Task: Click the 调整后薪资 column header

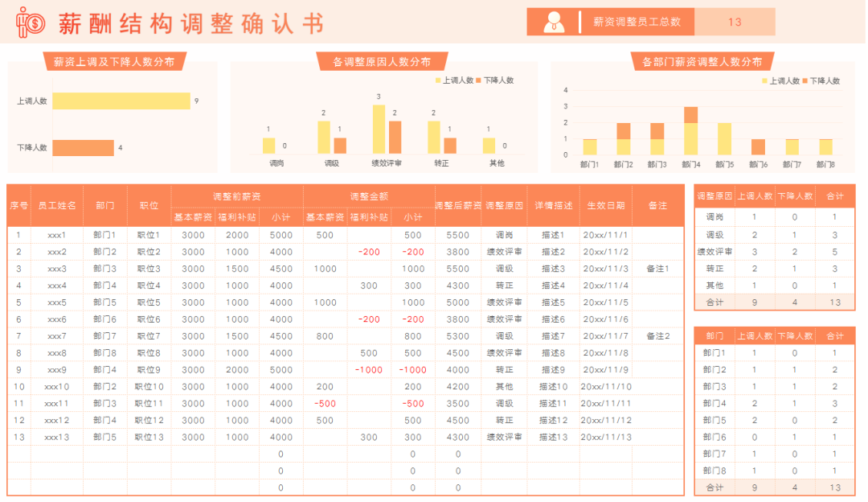Action: 457,206
